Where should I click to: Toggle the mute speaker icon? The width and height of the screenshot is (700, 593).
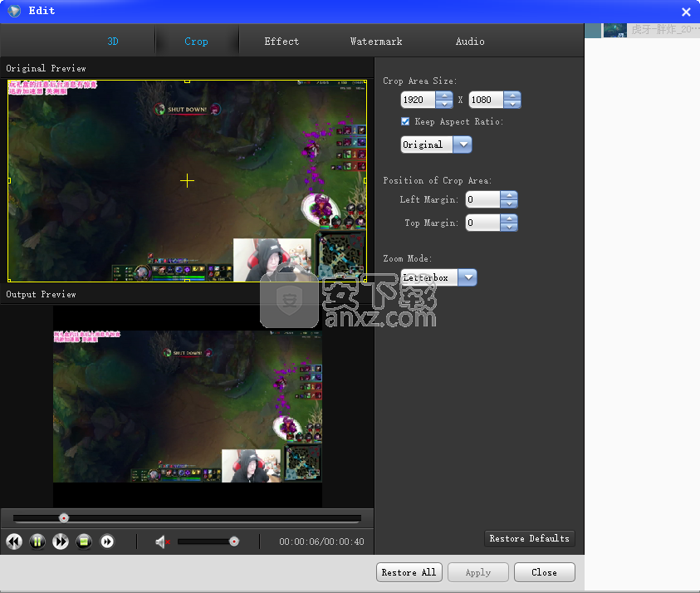[x=162, y=542]
